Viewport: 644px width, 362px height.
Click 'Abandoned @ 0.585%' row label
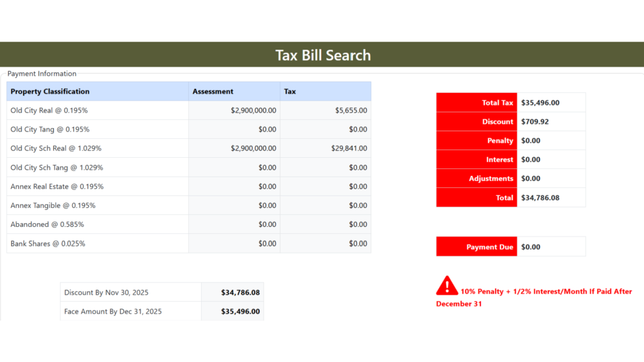47,224
